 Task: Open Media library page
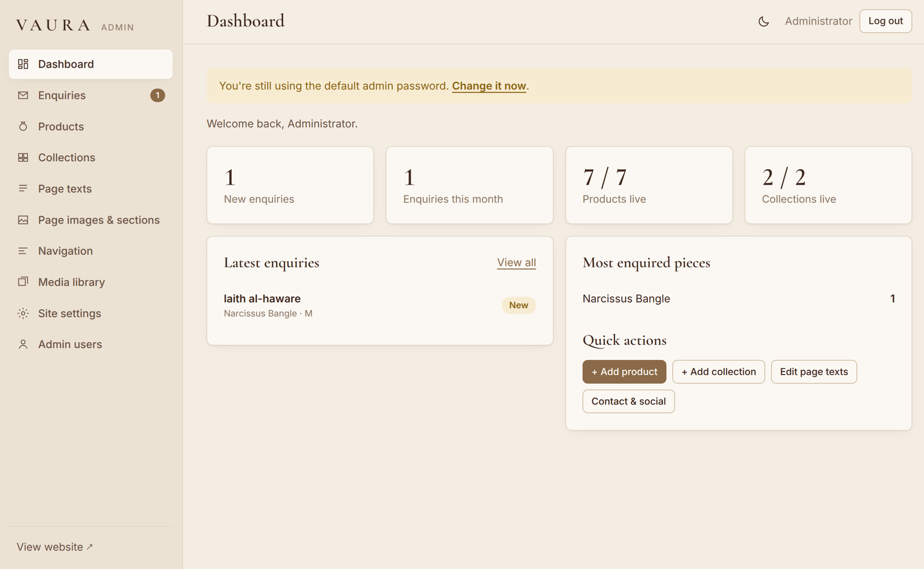click(x=91, y=282)
